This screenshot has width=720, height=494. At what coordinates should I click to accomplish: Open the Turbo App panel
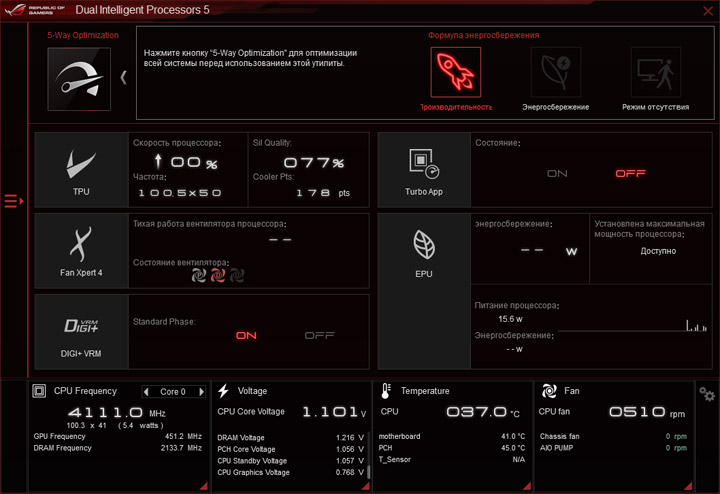[424, 170]
